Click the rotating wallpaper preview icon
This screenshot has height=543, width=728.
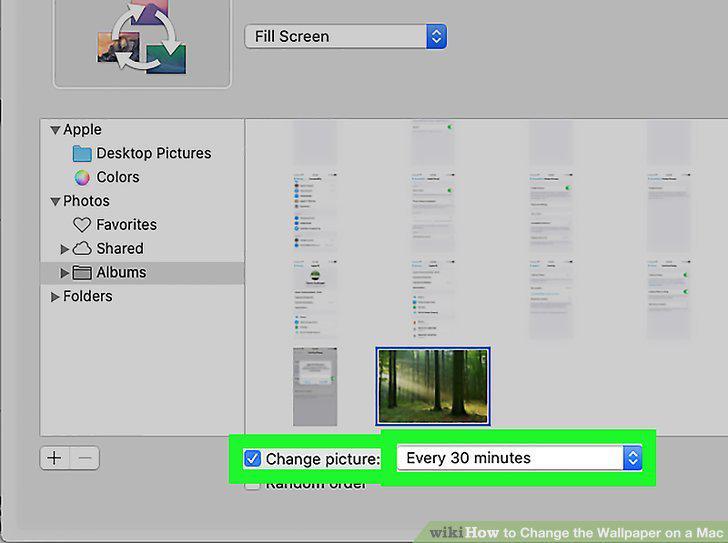pyautogui.click(x=142, y=38)
